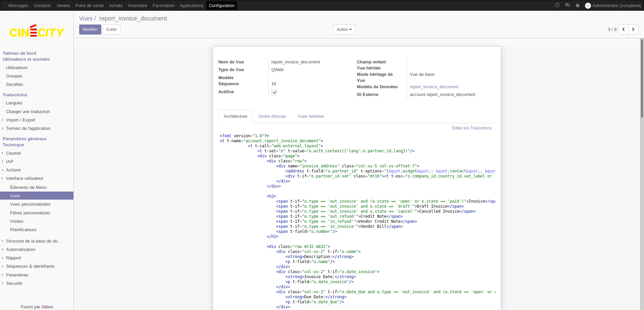This screenshot has width=644, height=310.
Task: Switch to the Droits d'accès tab
Action: 272,116
